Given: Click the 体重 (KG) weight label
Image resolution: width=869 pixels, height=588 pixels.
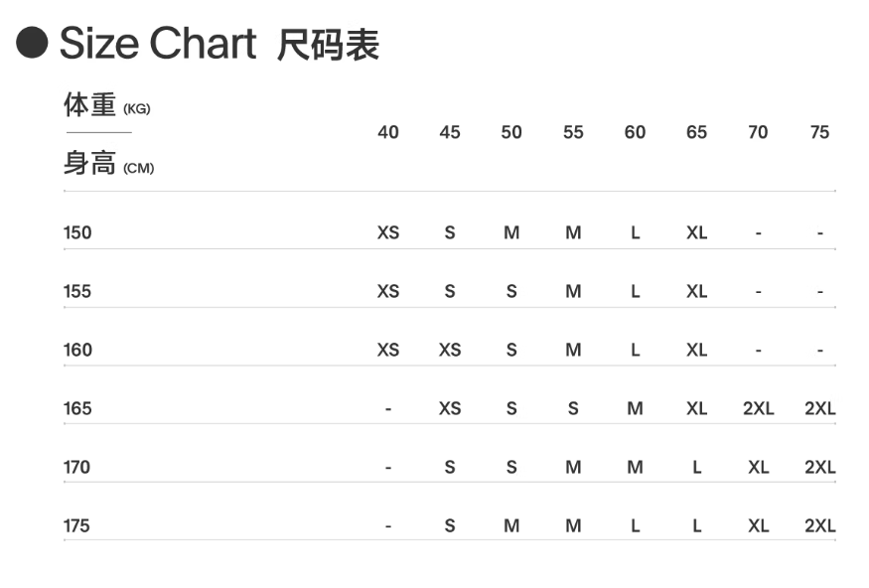Looking at the screenshot, I should tap(106, 104).
